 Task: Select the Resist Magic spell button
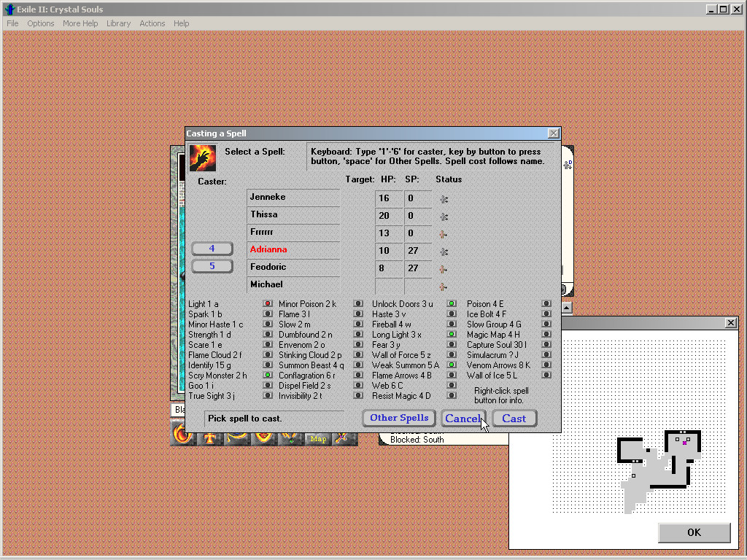tap(452, 396)
